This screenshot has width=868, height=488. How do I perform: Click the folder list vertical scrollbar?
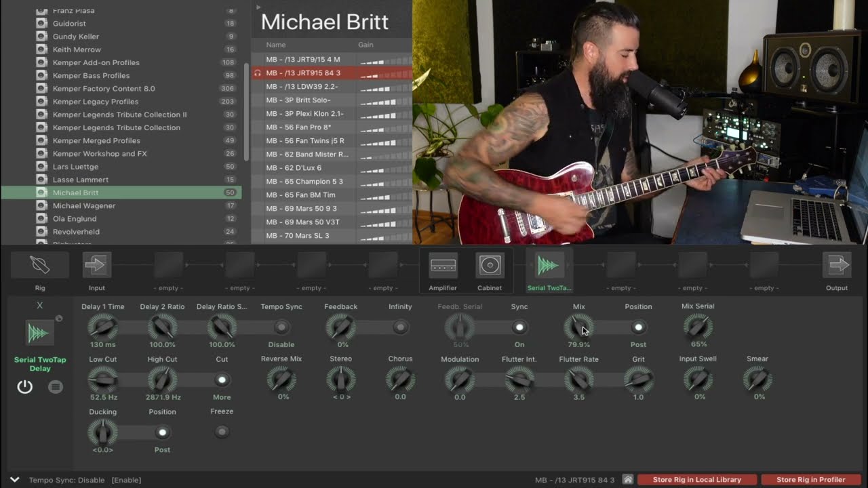[x=246, y=112]
